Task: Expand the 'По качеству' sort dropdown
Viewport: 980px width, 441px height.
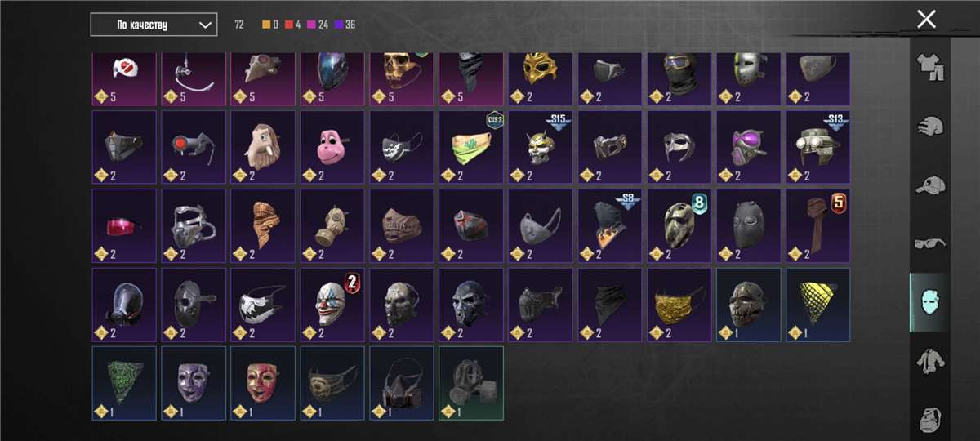Action: coord(154,24)
